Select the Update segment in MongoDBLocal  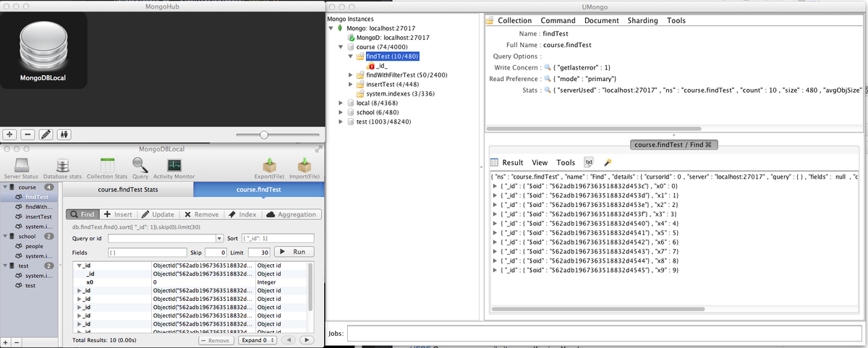pos(157,214)
